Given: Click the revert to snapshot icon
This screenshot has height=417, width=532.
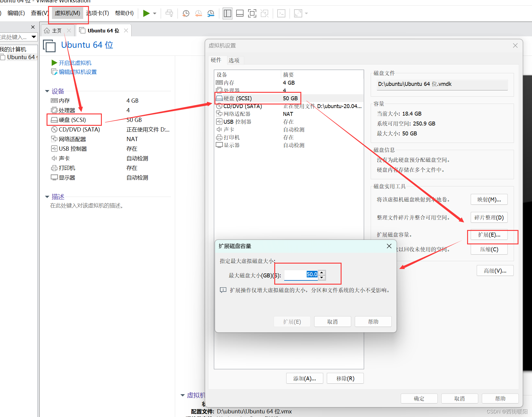Looking at the screenshot, I should 198,13.
